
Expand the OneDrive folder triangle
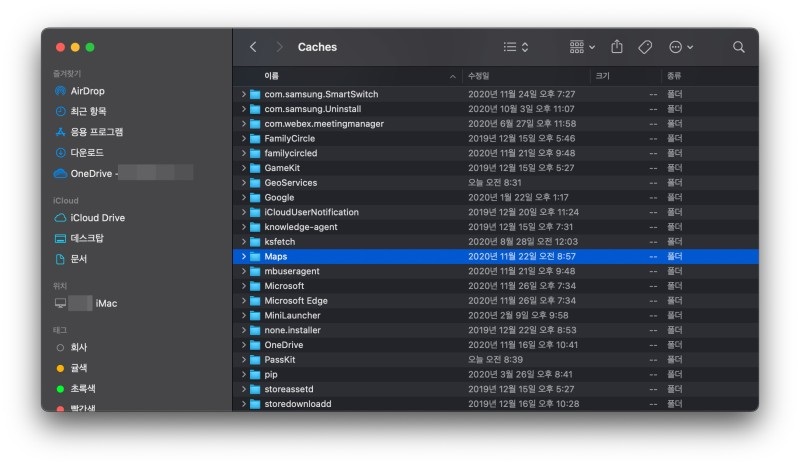coord(243,345)
